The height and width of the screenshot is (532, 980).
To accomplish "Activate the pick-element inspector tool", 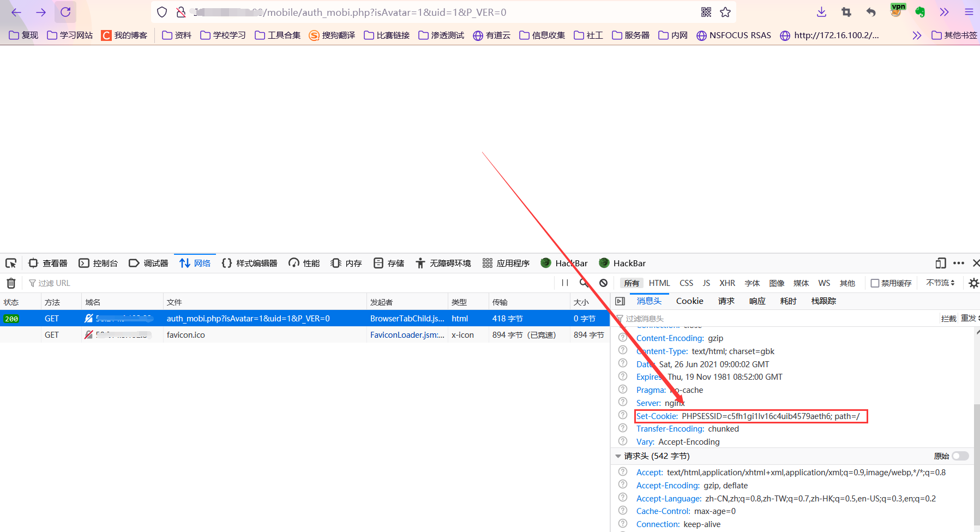I will [x=11, y=263].
